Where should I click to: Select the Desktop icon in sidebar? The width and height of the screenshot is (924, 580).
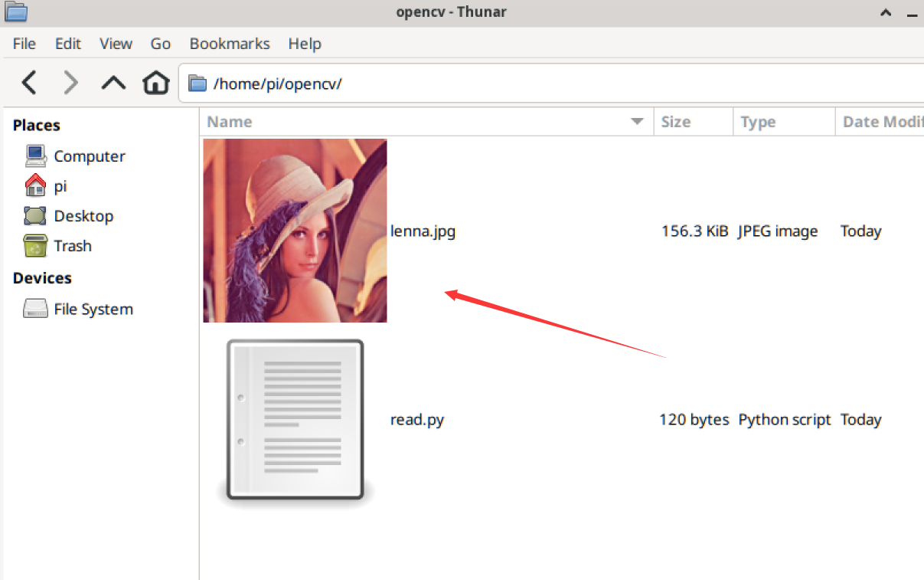[36, 216]
